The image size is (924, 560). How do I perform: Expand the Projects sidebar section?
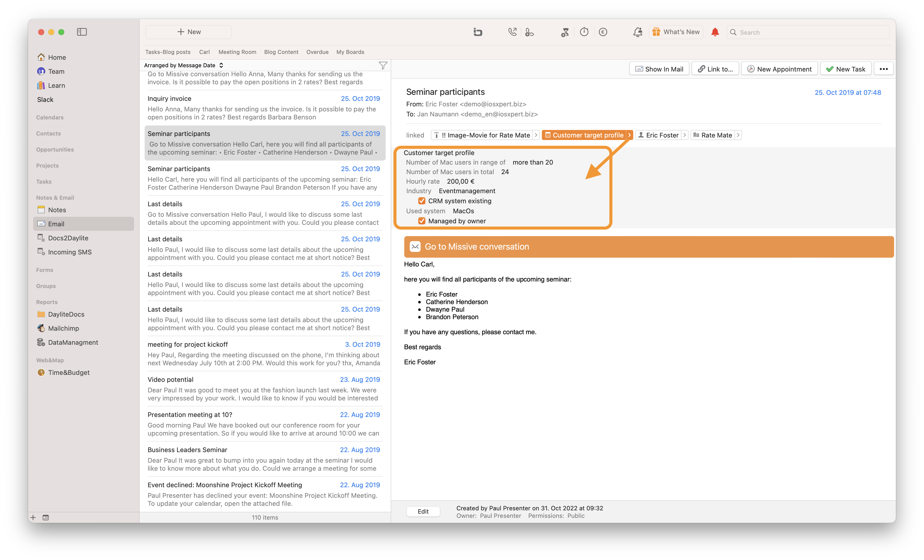point(47,166)
